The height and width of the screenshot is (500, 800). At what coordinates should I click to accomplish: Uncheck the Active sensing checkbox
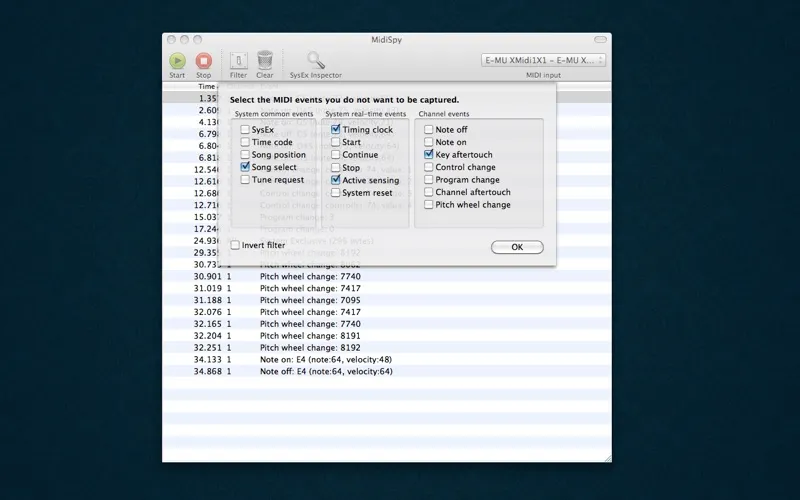coord(337,180)
